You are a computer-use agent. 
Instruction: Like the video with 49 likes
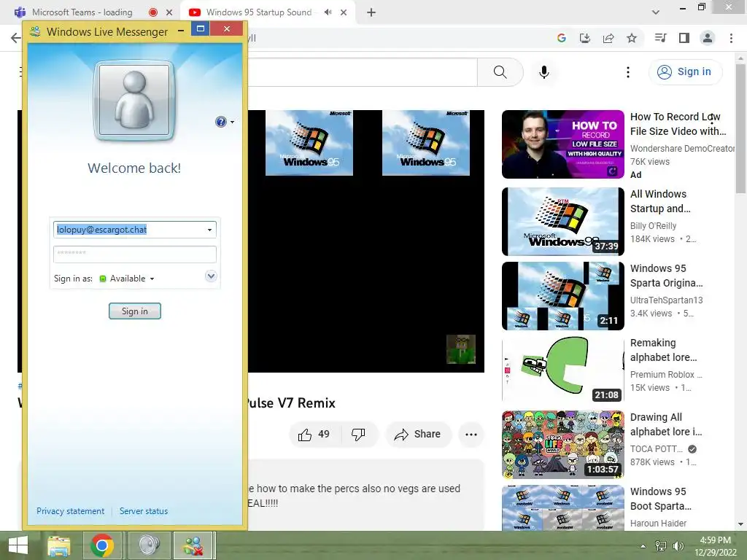[x=314, y=435]
